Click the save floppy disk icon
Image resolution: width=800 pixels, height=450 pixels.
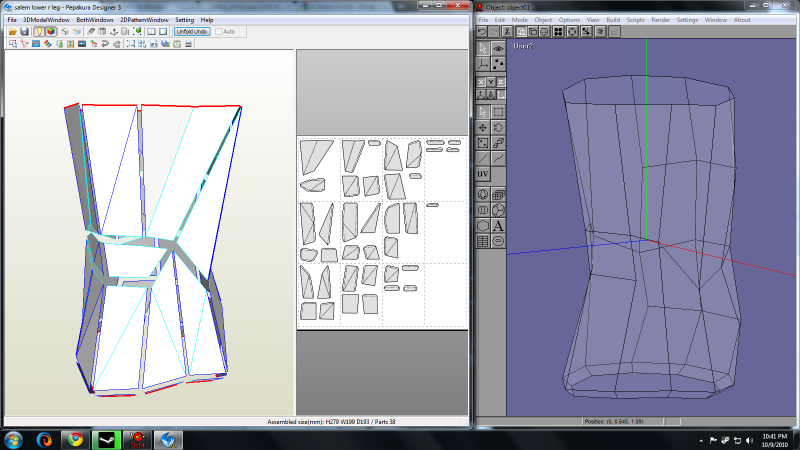click(x=24, y=32)
